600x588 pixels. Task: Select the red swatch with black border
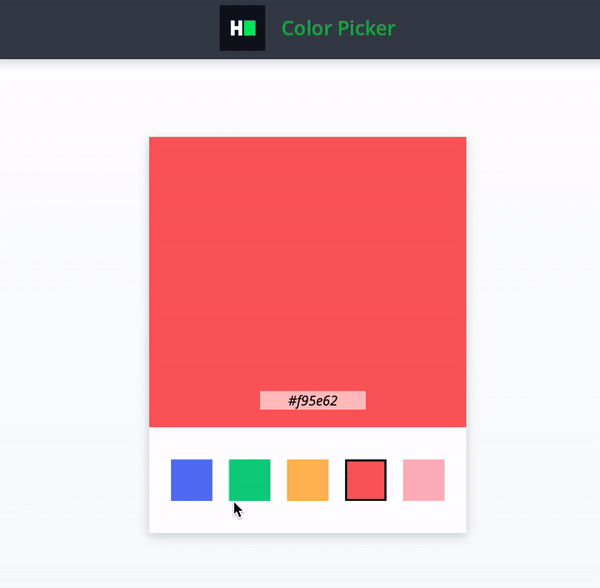coord(365,480)
